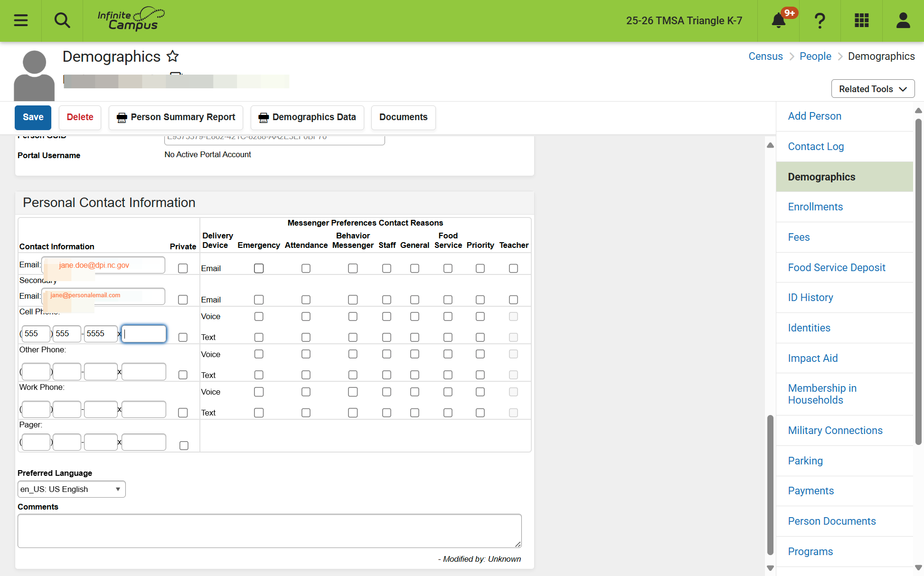Favorite Demographics with the star icon
Screen dimensions: 924x576
[x=172, y=57]
